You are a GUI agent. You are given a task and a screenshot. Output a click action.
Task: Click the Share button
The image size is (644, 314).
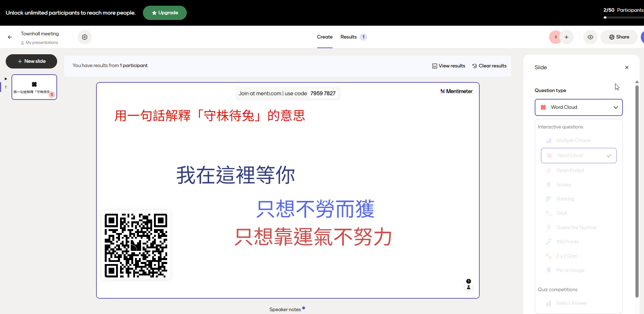click(619, 37)
